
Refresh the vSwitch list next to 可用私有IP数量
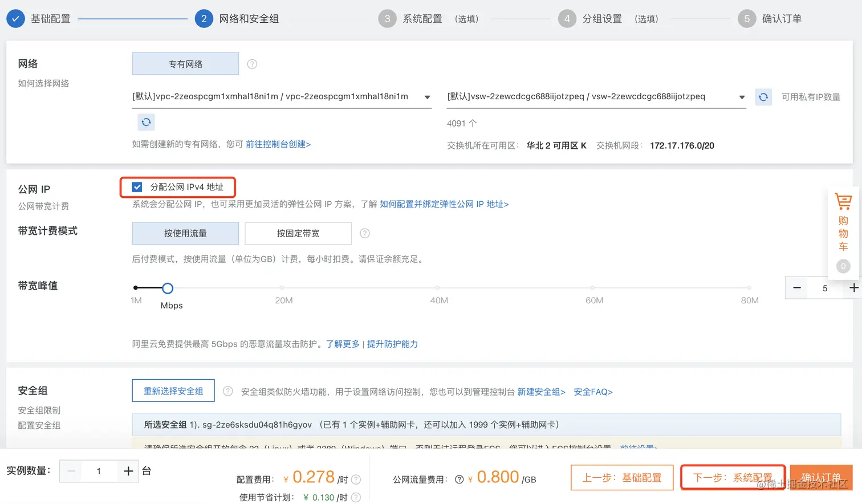pyautogui.click(x=763, y=97)
